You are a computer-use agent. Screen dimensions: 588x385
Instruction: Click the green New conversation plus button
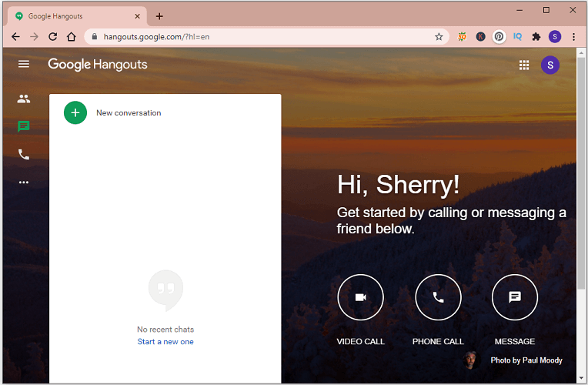tap(75, 112)
